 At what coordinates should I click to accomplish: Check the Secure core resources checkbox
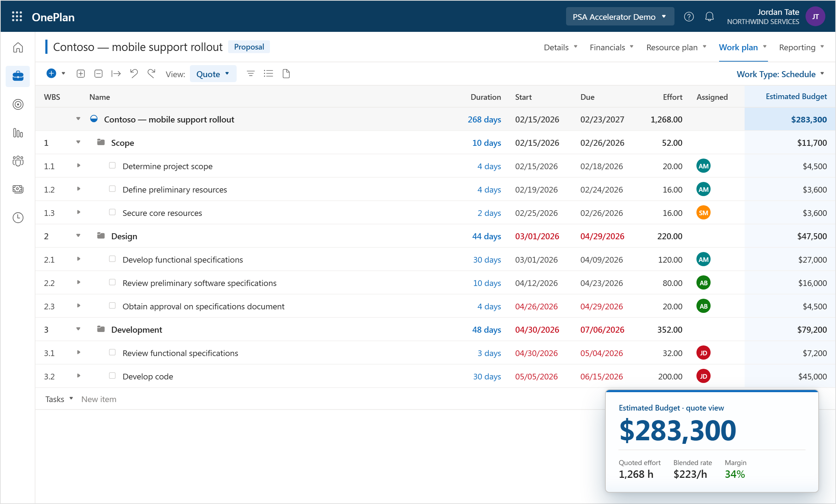(112, 212)
